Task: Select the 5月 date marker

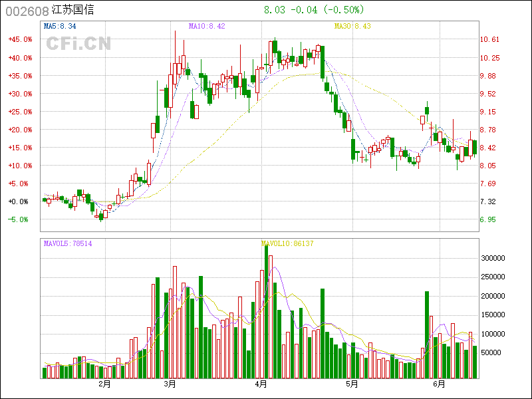Action: pos(352,384)
